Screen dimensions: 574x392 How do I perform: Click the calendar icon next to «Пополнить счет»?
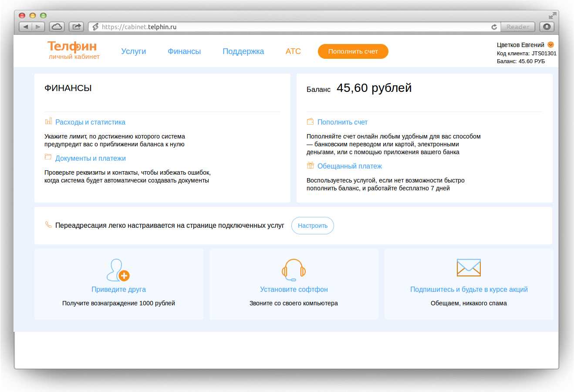311,122
